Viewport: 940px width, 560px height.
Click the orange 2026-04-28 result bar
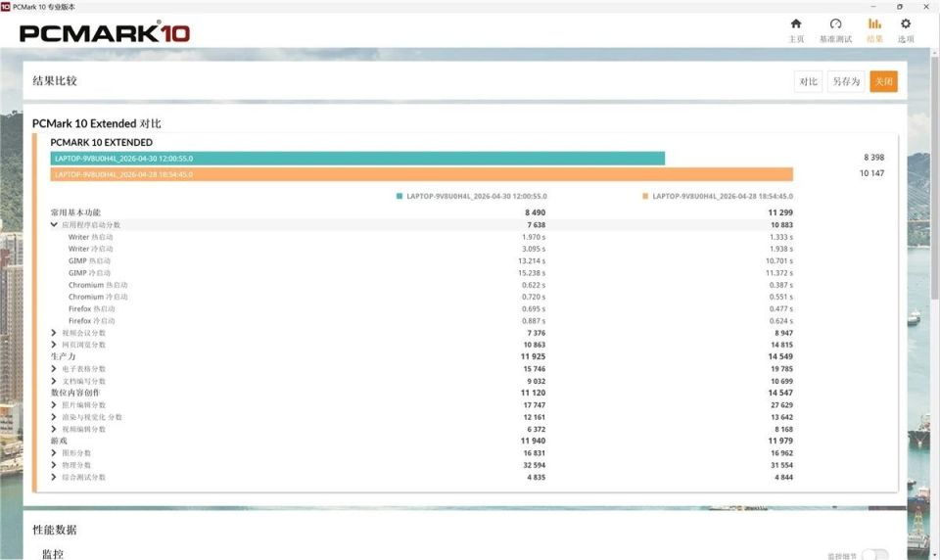421,174
